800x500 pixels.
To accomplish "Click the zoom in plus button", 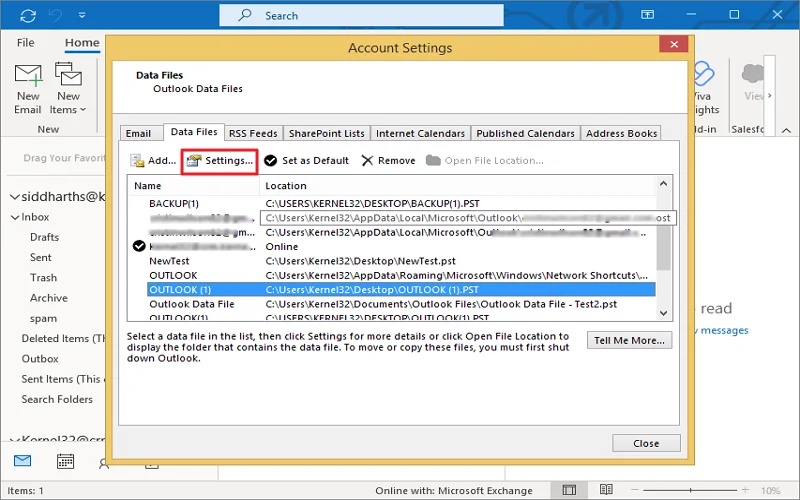I will pos(745,490).
